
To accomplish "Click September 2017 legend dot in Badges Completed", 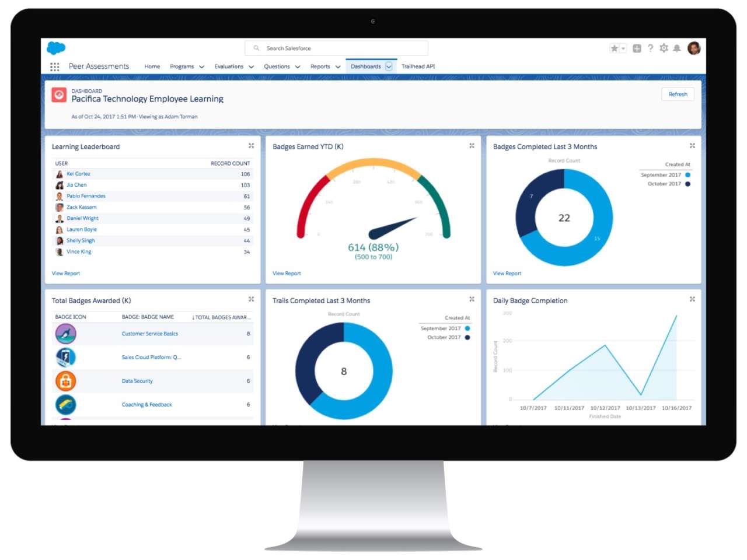I will coord(687,175).
